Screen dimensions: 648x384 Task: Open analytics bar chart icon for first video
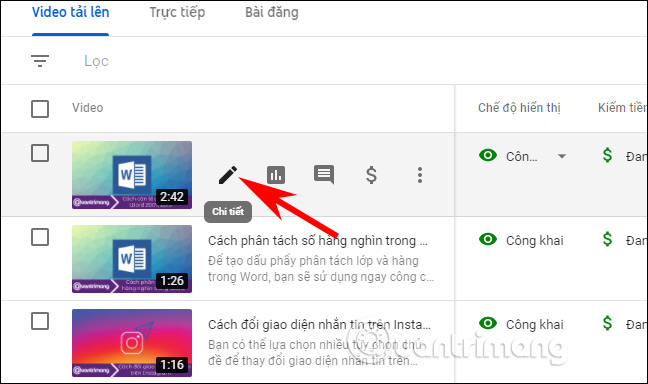click(276, 175)
